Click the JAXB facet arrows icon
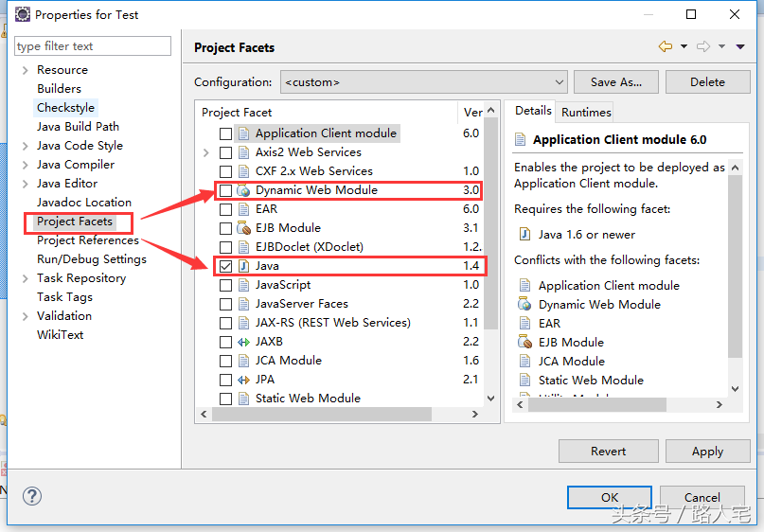The height and width of the screenshot is (532, 764). 243,342
